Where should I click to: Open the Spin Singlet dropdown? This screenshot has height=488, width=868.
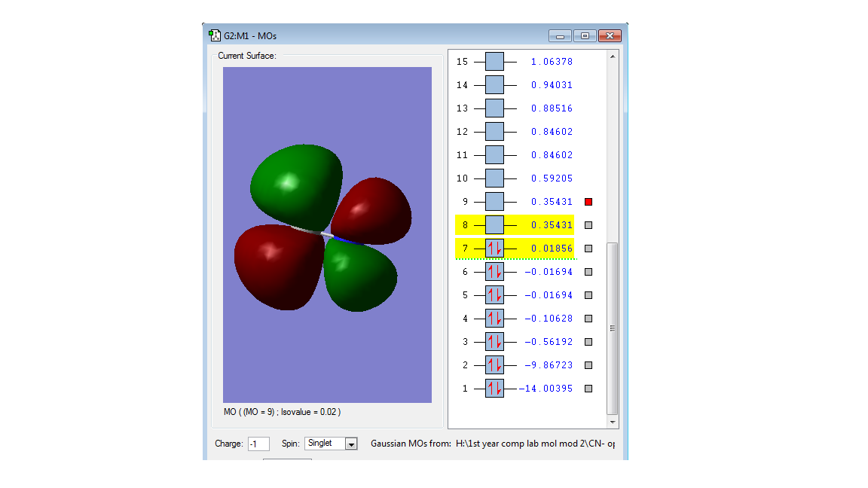(x=351, y=444)
